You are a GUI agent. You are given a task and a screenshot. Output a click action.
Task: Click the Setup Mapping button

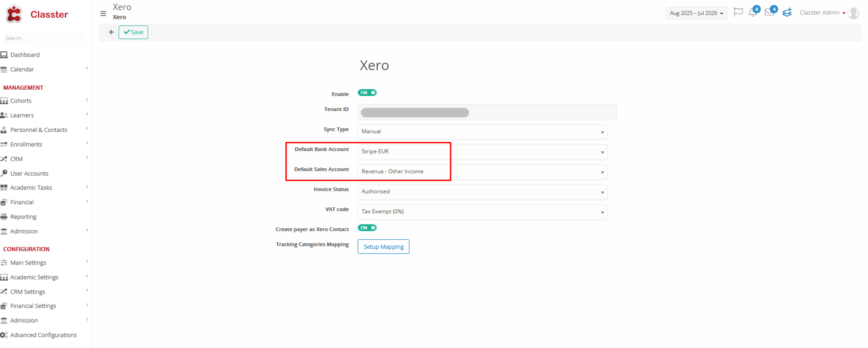pyautogui.click(x=383, y=246)
